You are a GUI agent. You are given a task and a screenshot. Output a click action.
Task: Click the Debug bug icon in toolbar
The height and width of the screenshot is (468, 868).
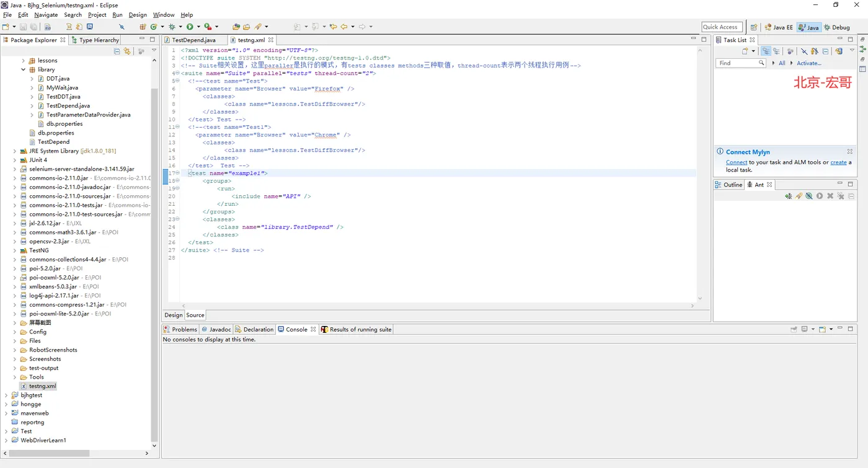pos(172,27)
